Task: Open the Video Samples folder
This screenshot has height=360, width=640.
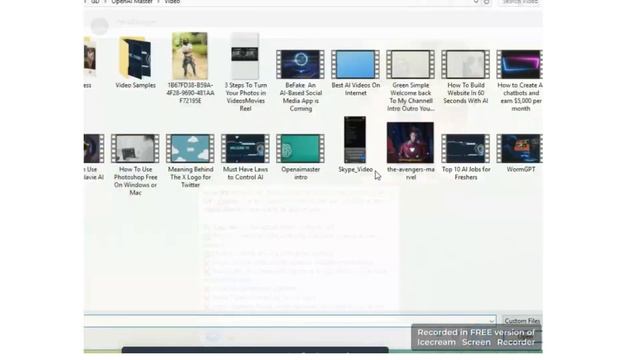Action: (x=136, y=62)
